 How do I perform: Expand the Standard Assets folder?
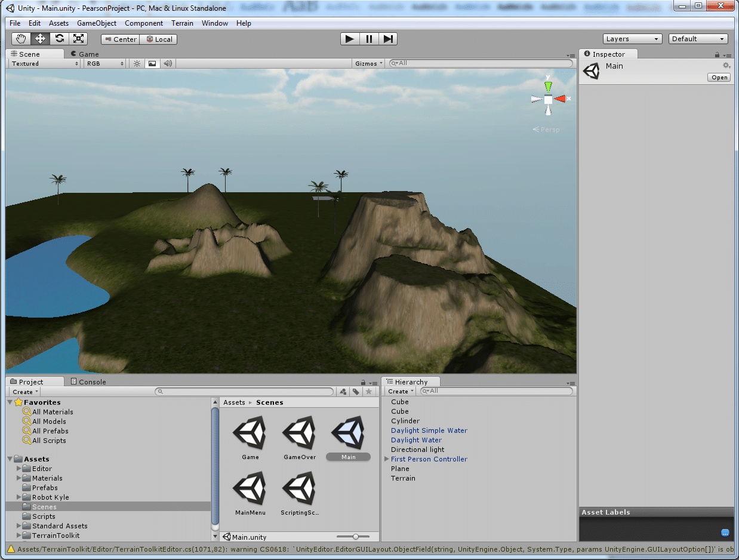[19, 526]
